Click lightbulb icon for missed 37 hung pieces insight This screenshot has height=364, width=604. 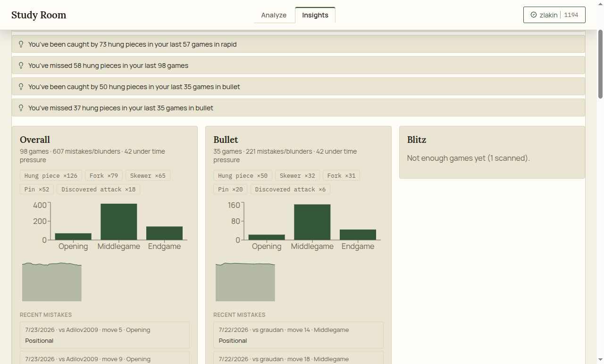click(x=21, y=108)
